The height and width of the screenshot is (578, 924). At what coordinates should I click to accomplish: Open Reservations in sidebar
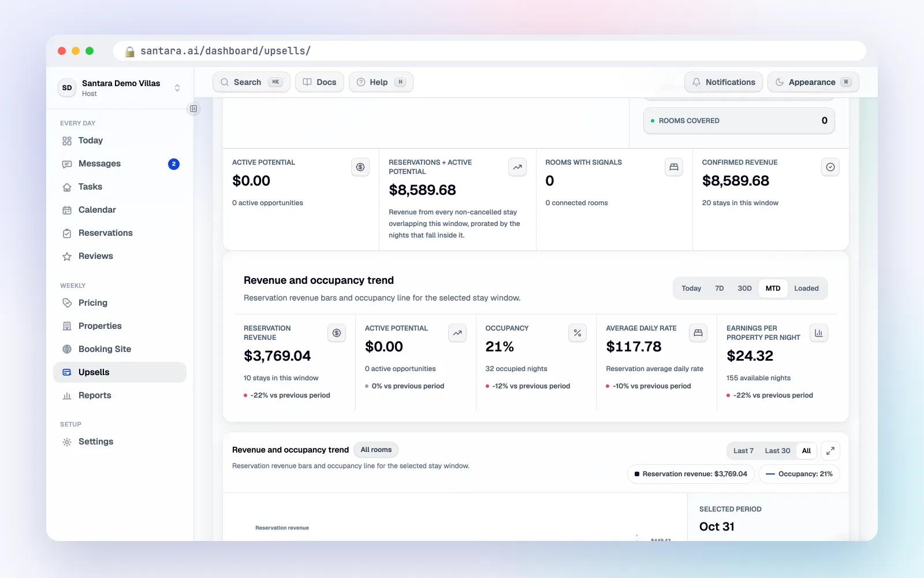(120, 233)
